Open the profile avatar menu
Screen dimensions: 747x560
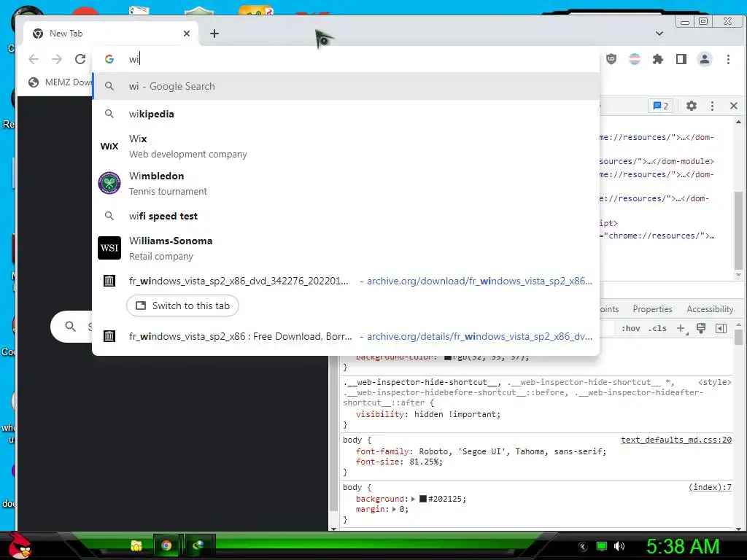click(705, 59)
